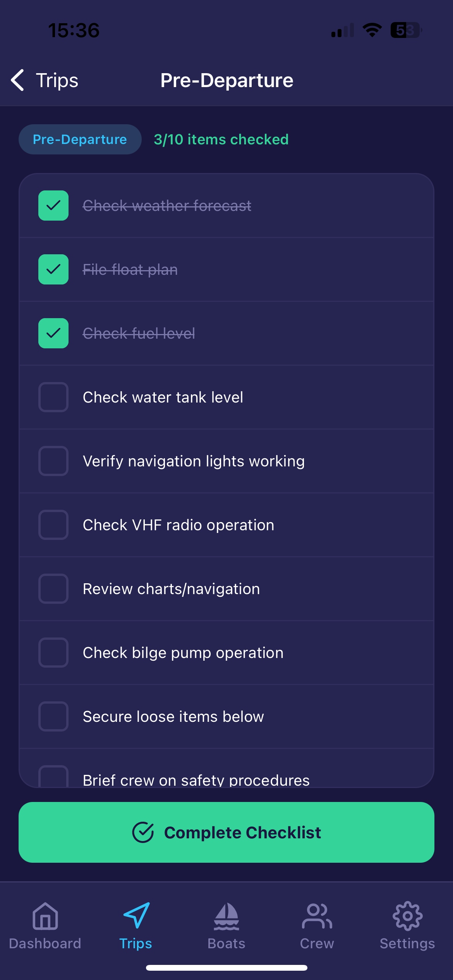453x980 pixels.
Task: Check Verify navigation lights working
Action: [x=53, y=461]
